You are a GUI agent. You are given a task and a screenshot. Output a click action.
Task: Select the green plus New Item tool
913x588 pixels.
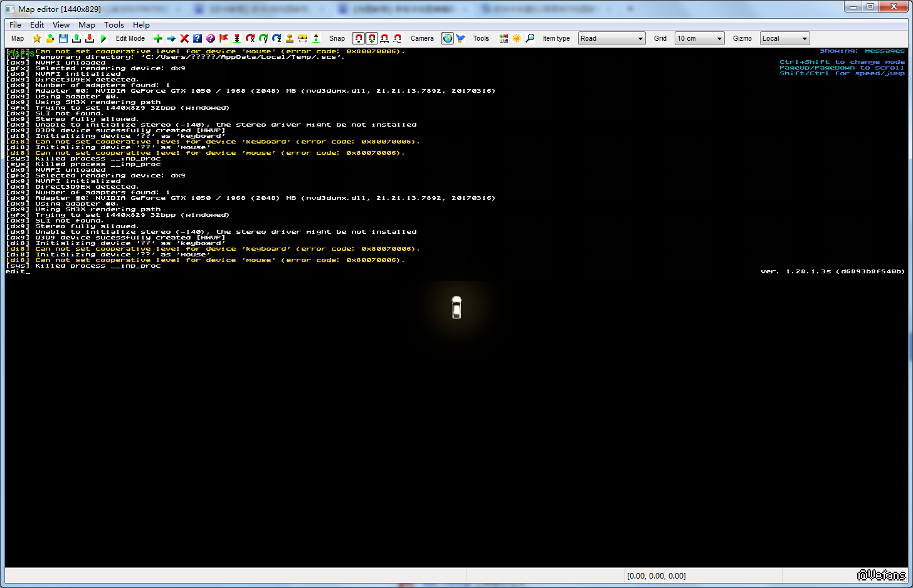(x=158, y=38)
